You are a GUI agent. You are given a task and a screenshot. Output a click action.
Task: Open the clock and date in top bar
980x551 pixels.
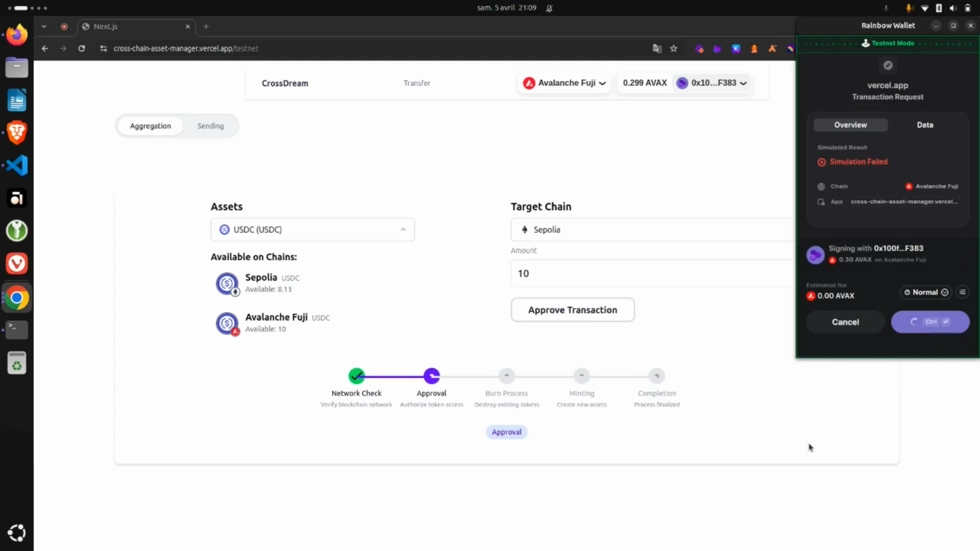click(506, 8)
